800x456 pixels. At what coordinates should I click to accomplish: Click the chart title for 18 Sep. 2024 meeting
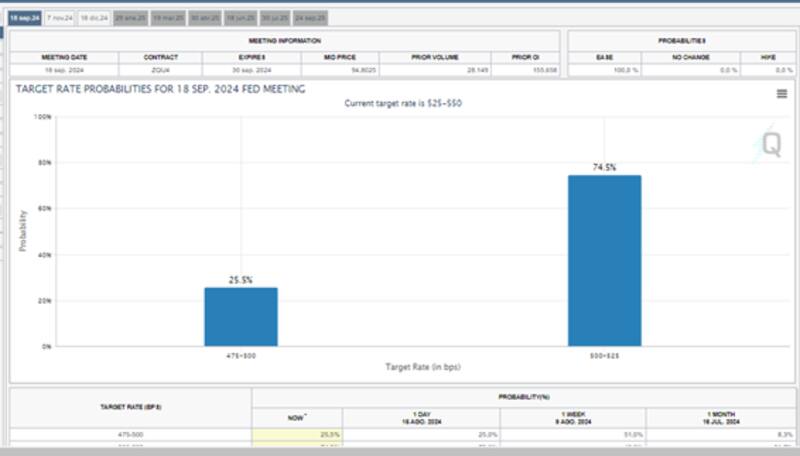pyautogui.click(x=160, y=89)
